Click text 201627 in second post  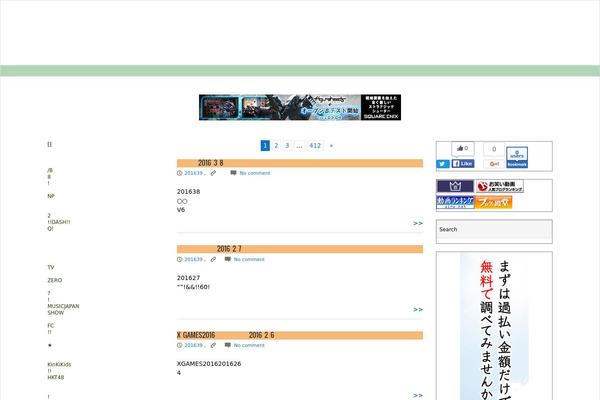(x=188, y=278)
